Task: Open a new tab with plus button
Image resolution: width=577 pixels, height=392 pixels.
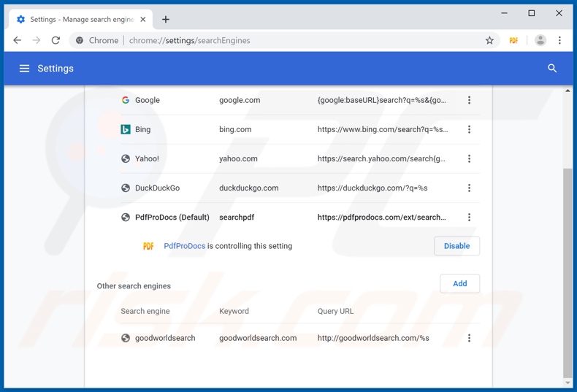Action: [166, 20]
